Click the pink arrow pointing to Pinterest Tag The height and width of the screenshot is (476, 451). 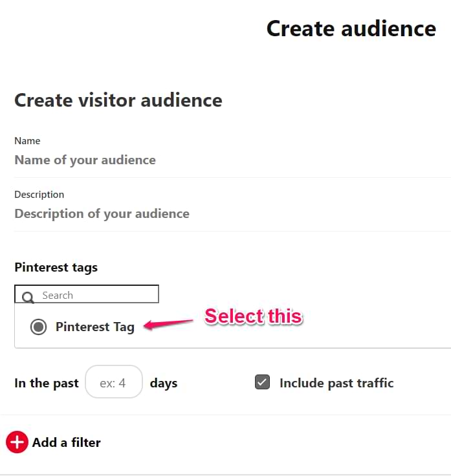point(168,324)
